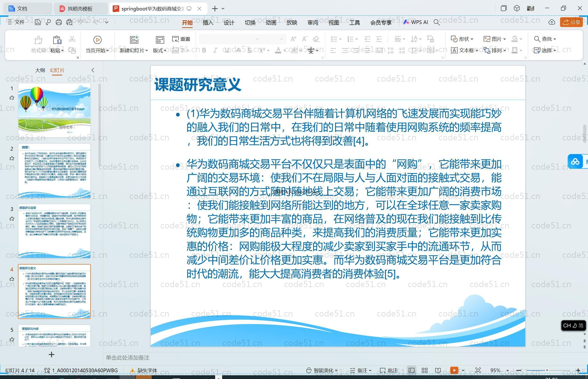Click the New Slide icon
Viewport: 588px width, 379px height.
click(134, 40)
